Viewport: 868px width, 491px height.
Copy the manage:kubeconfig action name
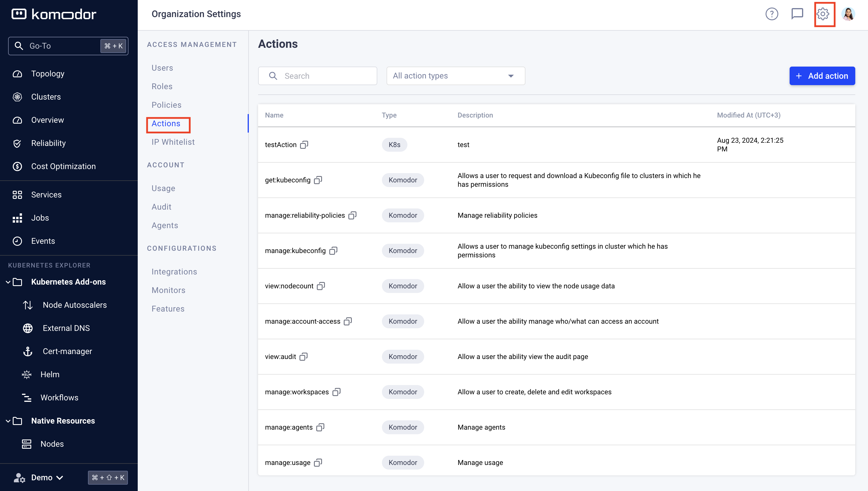(x=333, y=250)
